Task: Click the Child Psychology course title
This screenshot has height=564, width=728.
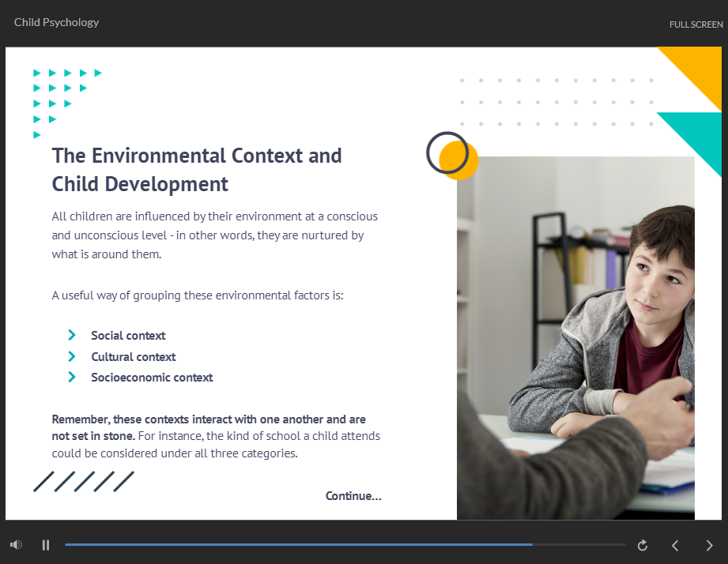Action: coord(56,22)
